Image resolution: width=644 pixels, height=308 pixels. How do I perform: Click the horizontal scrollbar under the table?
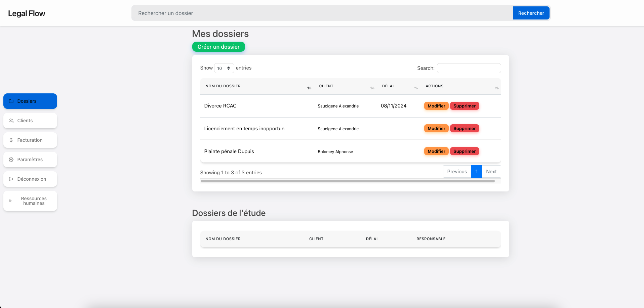pyautogui.click(x=347, y=181)
